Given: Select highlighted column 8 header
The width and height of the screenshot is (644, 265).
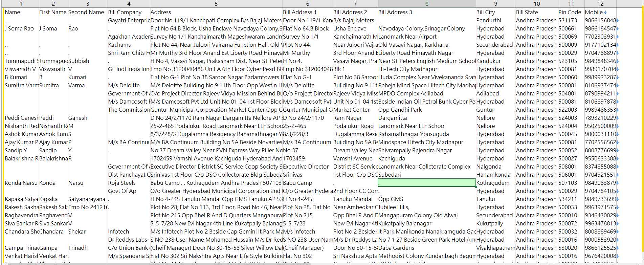Looking at the screenshot, I should tap(427, 4).
